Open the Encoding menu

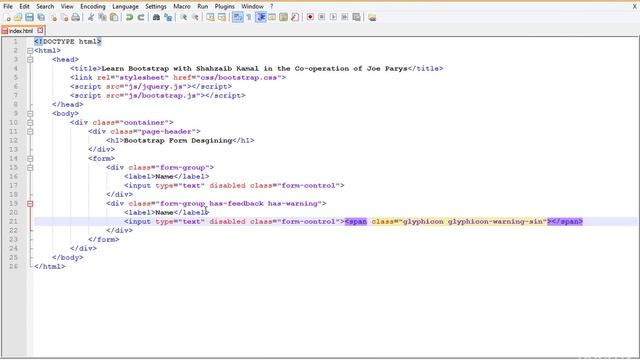click(93, 7)
